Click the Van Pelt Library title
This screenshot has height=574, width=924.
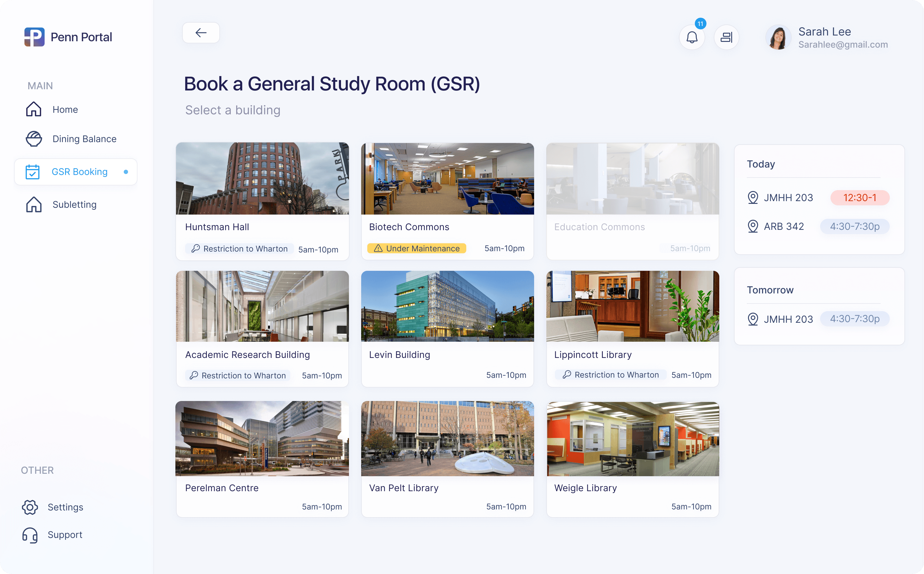pos(403,488)
